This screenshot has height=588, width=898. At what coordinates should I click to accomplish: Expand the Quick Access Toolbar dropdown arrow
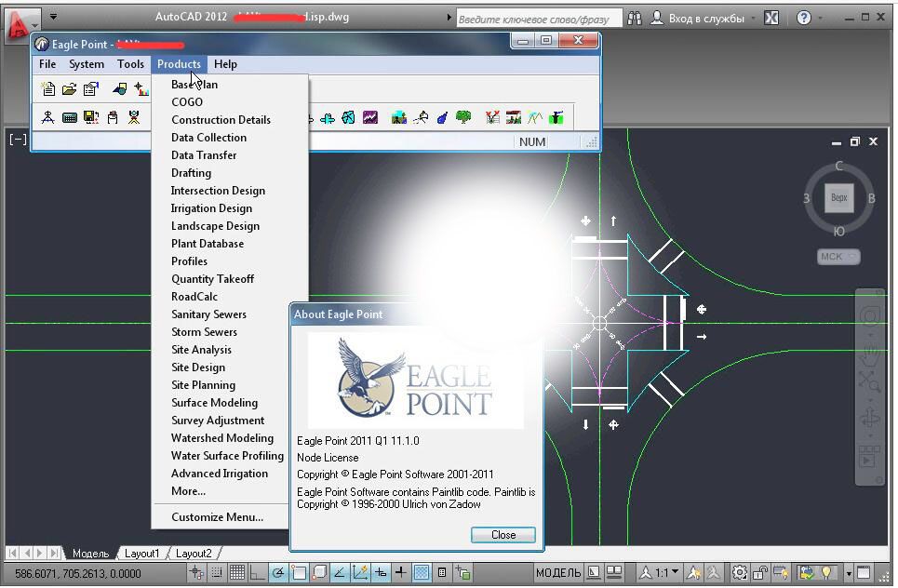coord(53,16)
